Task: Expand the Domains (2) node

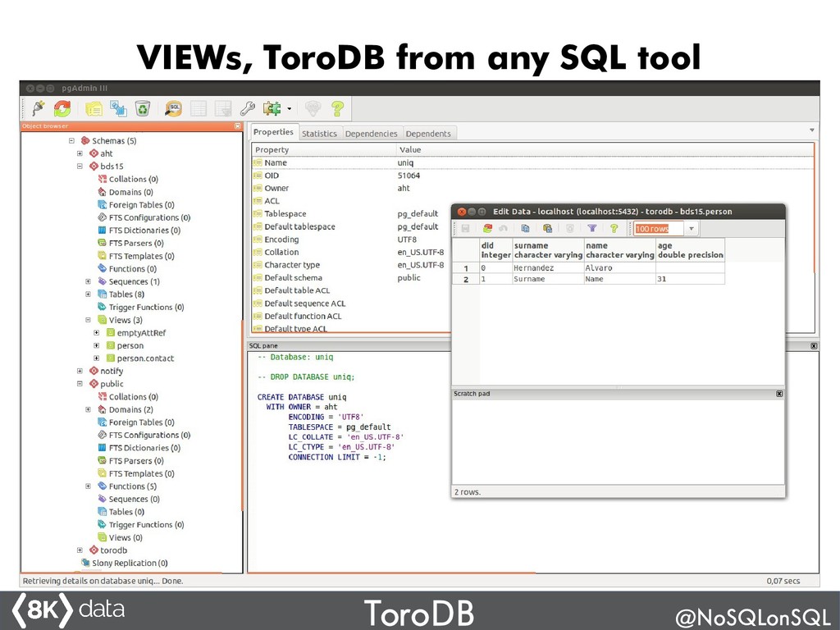Action: click(89, 410)
